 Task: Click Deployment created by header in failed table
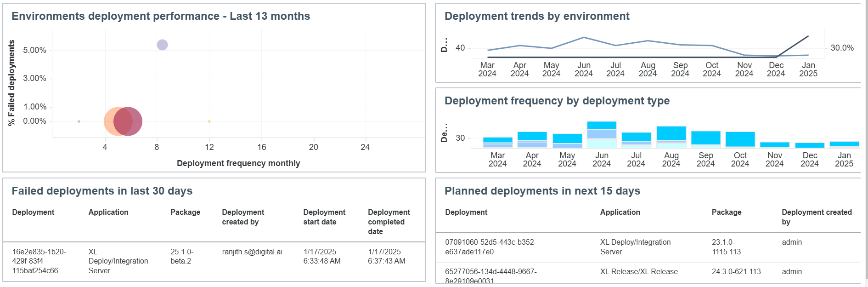pyautogui.click(x=243, y=217)
